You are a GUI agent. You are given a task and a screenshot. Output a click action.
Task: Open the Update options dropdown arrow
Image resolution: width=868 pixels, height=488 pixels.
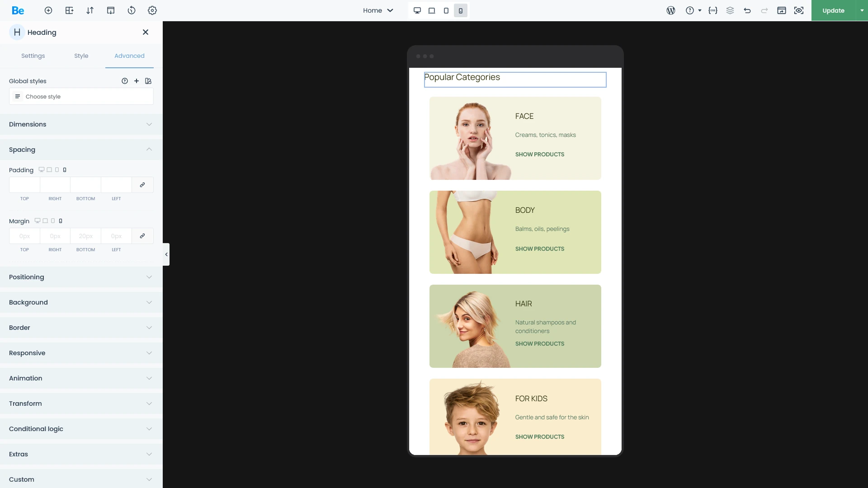(x=860, y=10)
